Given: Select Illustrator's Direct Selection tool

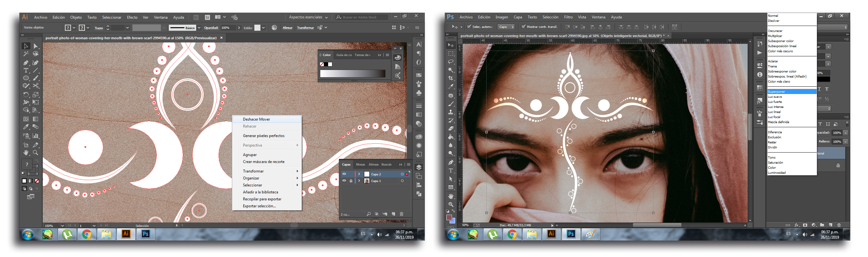Looking at the screenshot, I should [x=36, y=46].
